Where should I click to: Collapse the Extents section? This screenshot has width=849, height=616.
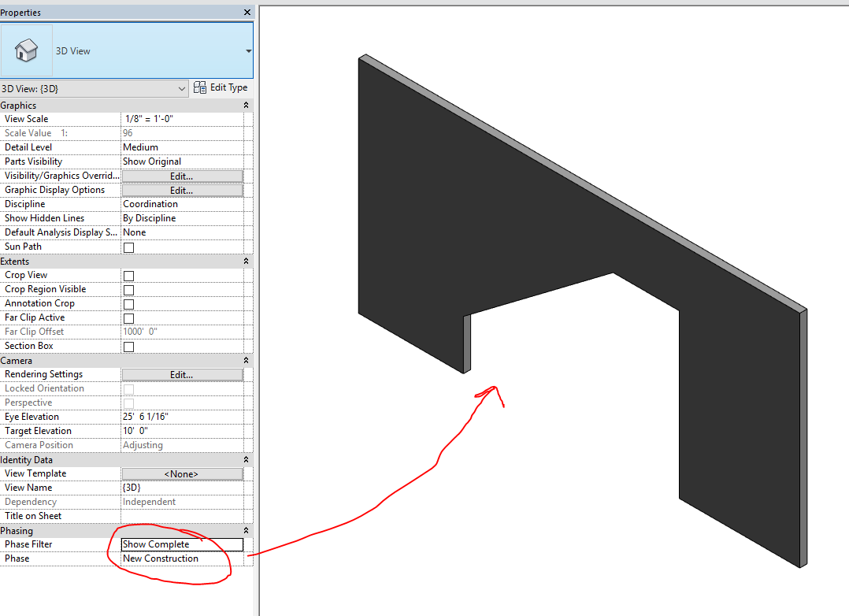point(245,261)
